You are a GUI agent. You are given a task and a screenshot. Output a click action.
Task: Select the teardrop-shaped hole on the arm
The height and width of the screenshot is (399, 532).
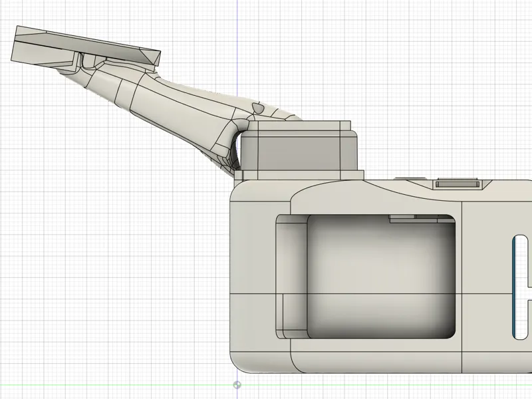[257, 108]
